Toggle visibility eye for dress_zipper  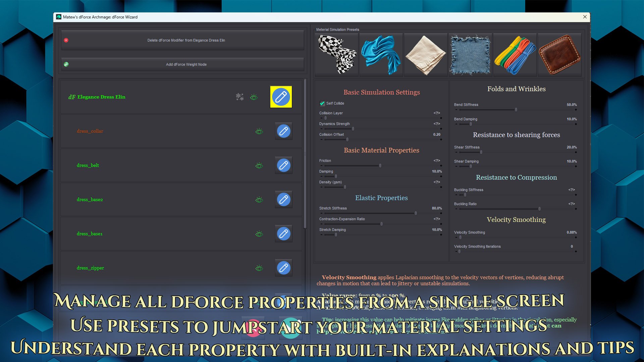coord(259,268)
